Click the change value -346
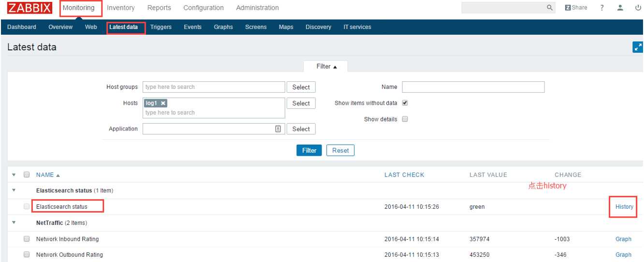This screenshot has width=644, height=262. tap(561, 254)
